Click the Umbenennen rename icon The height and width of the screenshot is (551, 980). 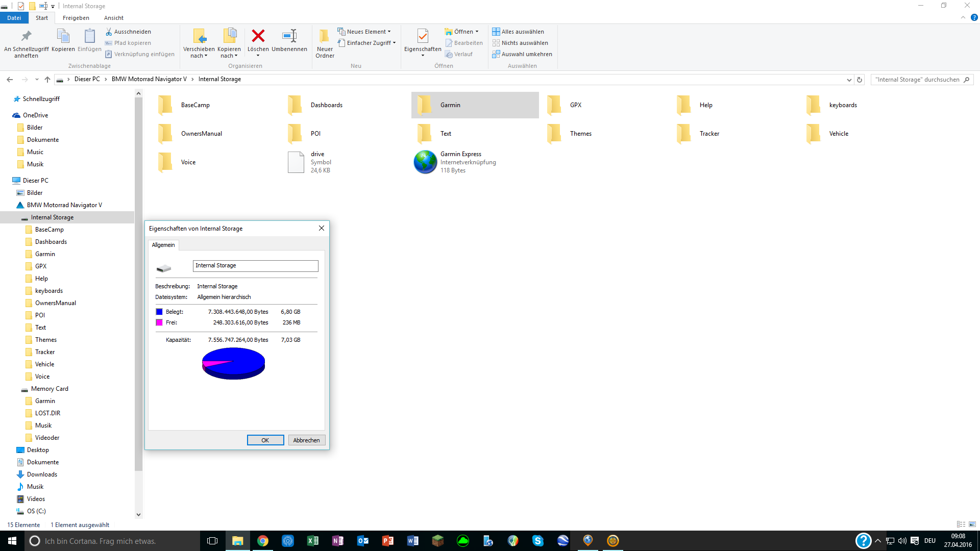[289, 36]
